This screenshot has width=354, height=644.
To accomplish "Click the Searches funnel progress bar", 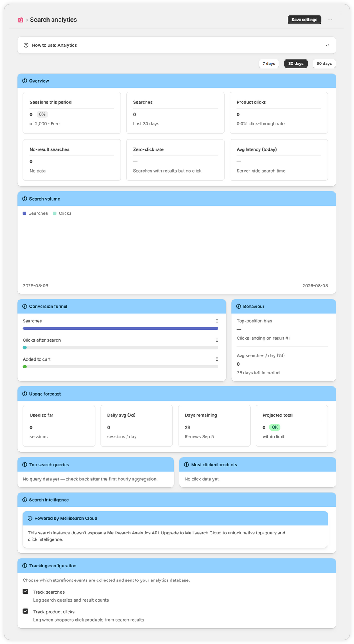I will pyautogui.click(x=120, y=328).
